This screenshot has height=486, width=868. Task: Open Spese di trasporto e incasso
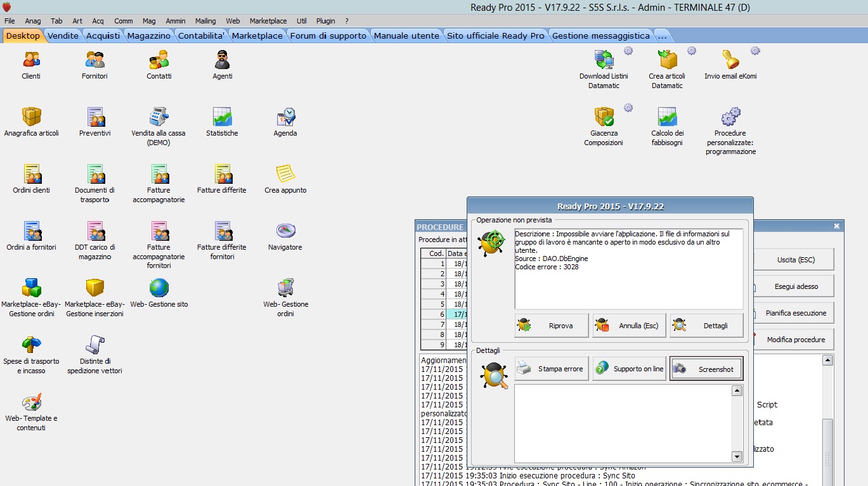click(31, 345)
